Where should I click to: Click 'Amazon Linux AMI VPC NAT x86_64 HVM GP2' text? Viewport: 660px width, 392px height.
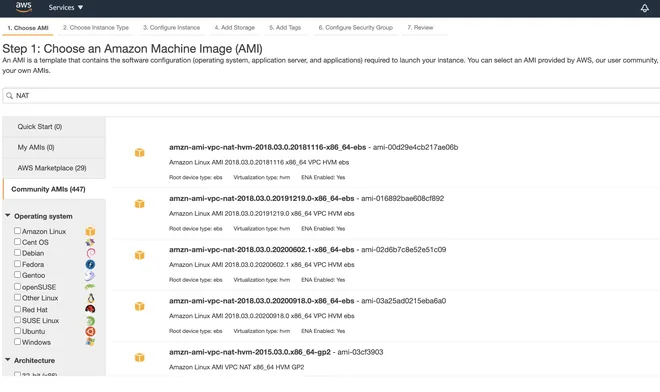click(237, 367)
